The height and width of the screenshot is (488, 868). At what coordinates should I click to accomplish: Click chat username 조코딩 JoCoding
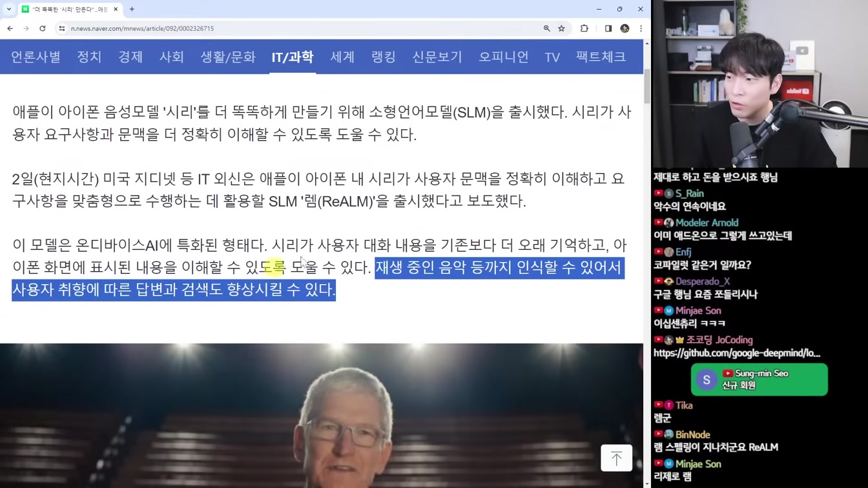719,340
